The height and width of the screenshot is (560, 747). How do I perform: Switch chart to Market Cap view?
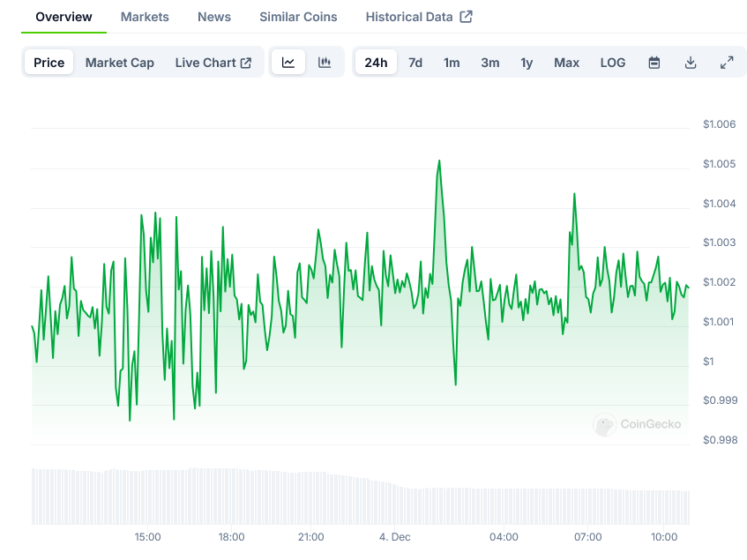click(x=120, y=63)
